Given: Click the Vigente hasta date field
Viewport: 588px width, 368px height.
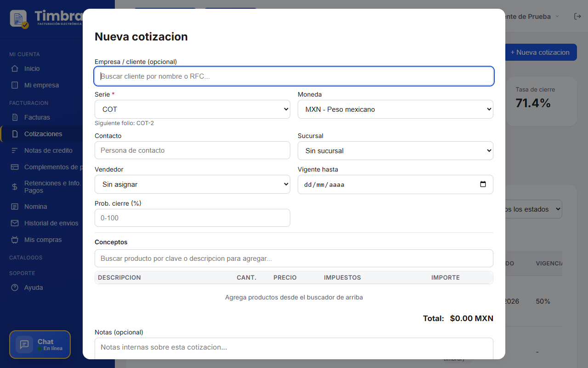Looking at the screenshot, I should 396,184.
